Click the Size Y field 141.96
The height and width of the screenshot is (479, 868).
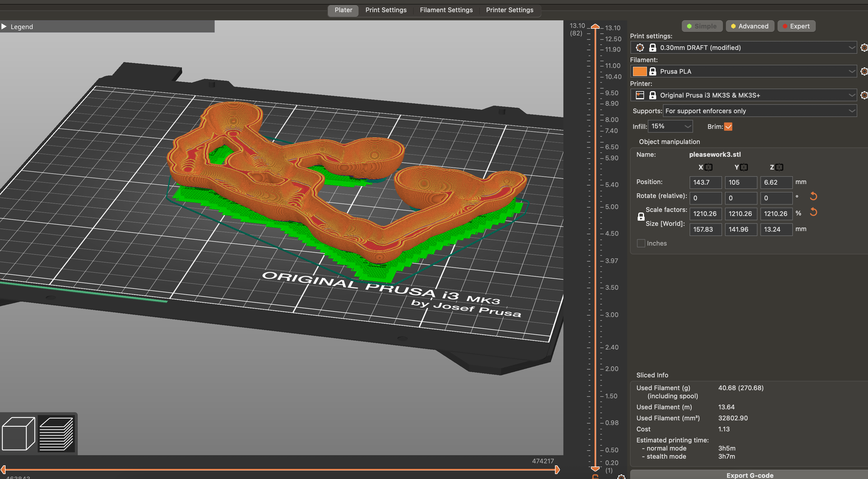point(741,229)
